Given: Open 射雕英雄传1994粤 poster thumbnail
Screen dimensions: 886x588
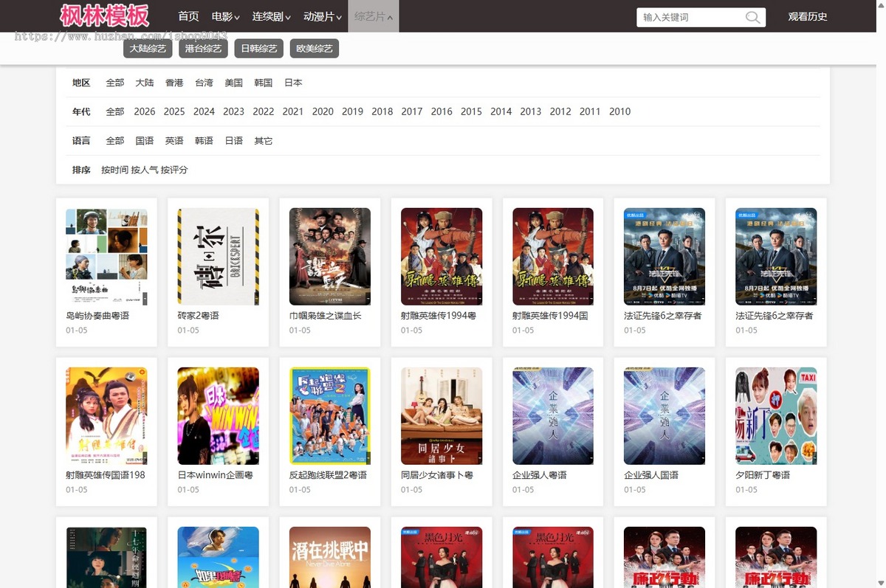Looking at the screenshot, I should 442,257.
